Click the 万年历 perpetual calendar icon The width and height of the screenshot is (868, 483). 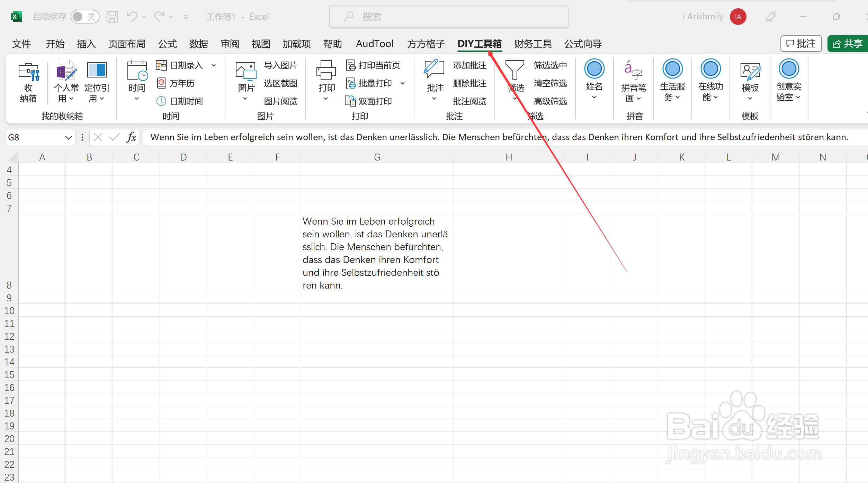(161, 83)
